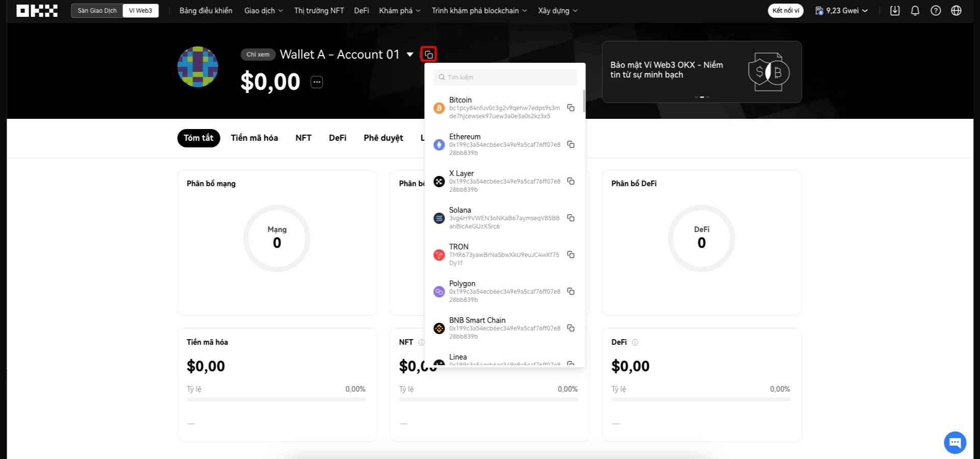Select the Tiền mã hóa tab
The image size is (980, 459).
tap(254, 138)
